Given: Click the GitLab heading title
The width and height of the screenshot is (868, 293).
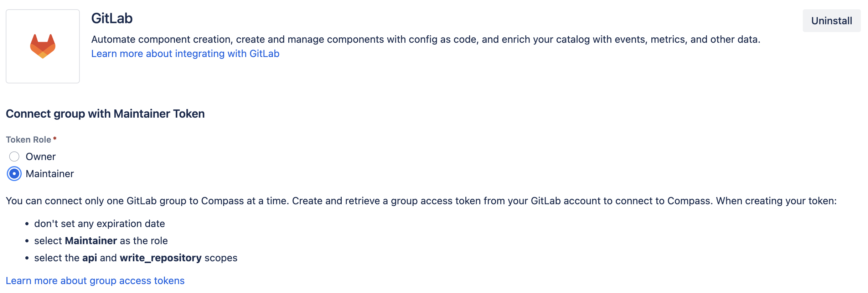Looking at the screenshot, I should point(112,18).
